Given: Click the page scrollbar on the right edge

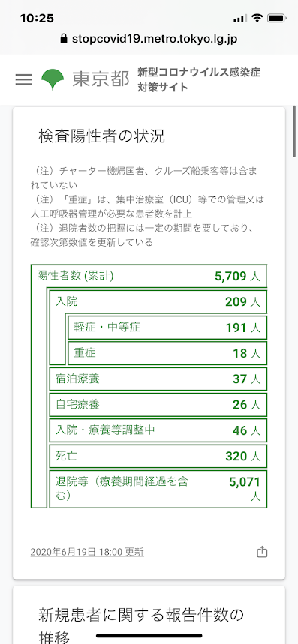Looking at the screenshot, I should (x=295, y=131).
